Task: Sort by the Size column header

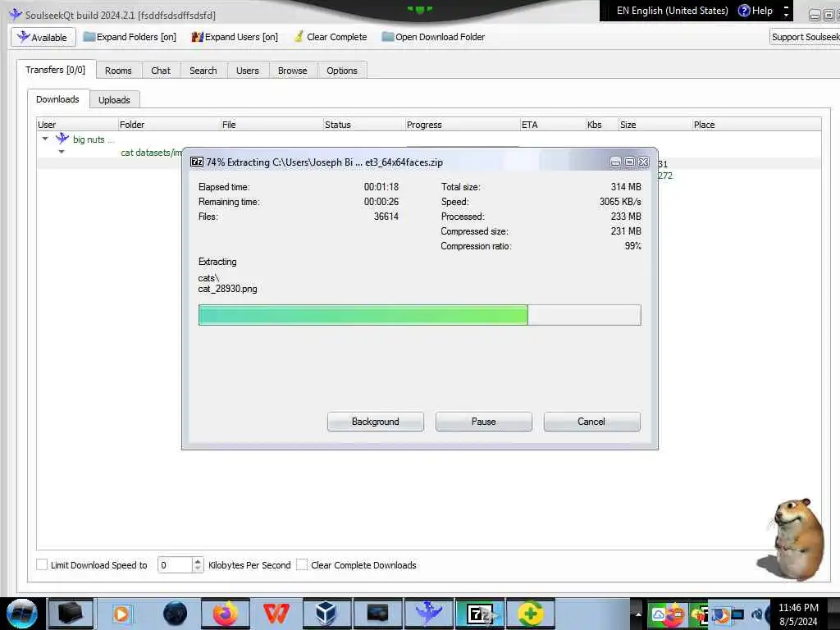Action: (x=655, y=125)
